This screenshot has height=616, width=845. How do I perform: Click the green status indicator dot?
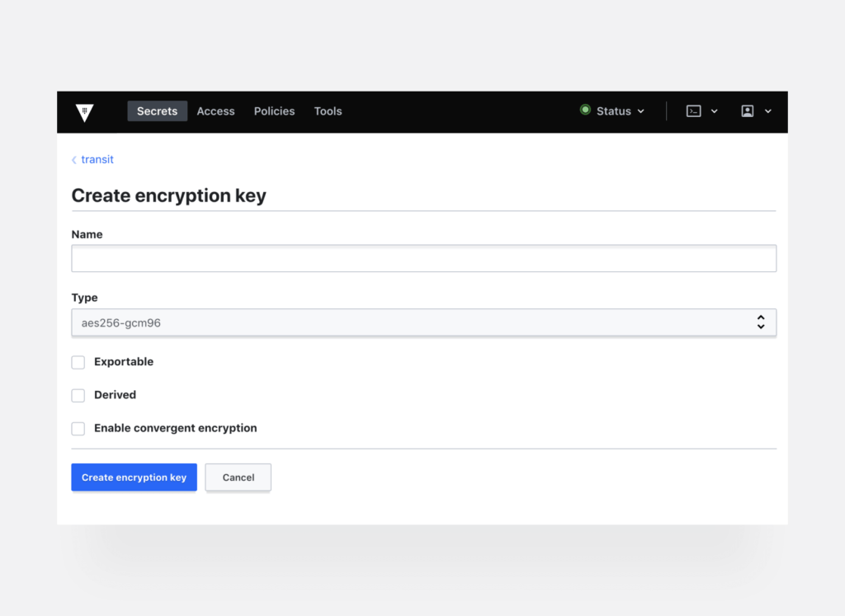586,111
